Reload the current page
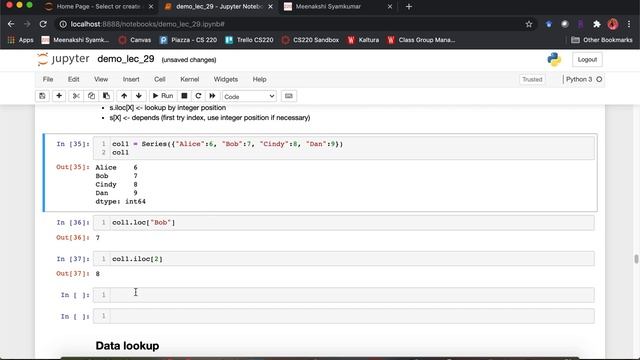 tap(43, 24)
